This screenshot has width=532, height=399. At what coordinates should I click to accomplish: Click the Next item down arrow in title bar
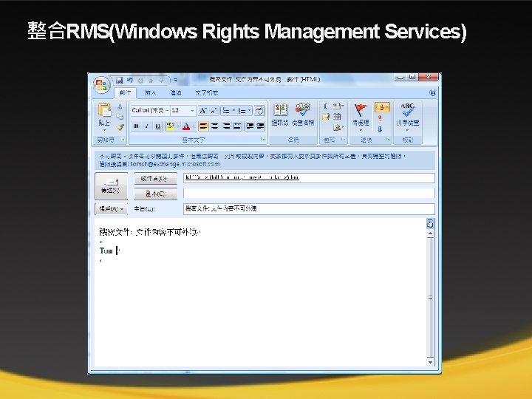point(162,80)
